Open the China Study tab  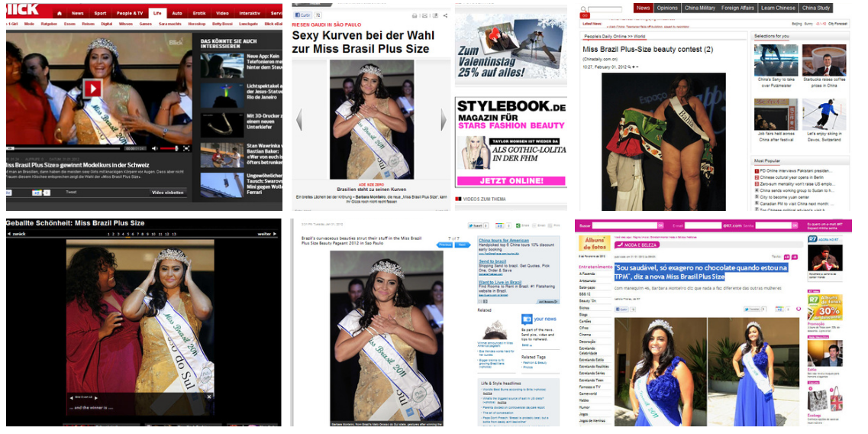[815, 8]
